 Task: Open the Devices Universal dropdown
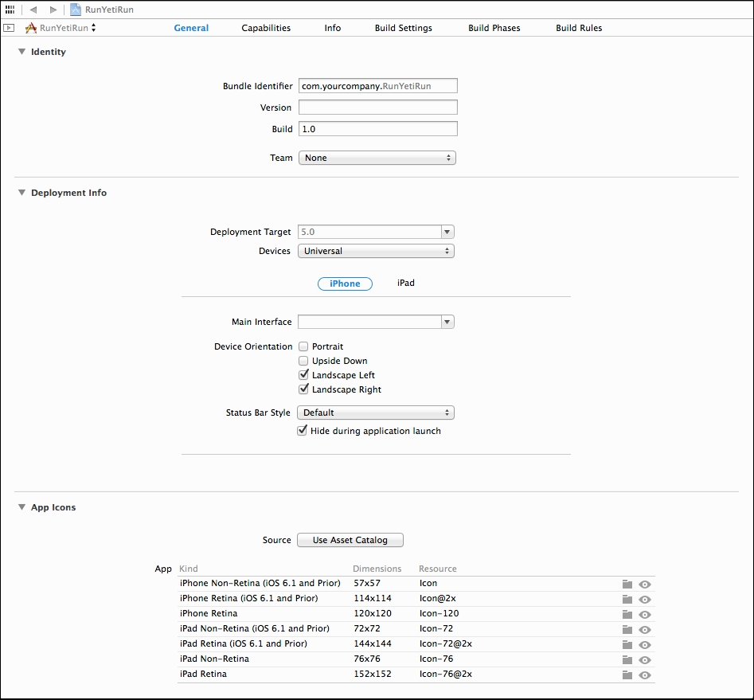[x=376, y=251]
